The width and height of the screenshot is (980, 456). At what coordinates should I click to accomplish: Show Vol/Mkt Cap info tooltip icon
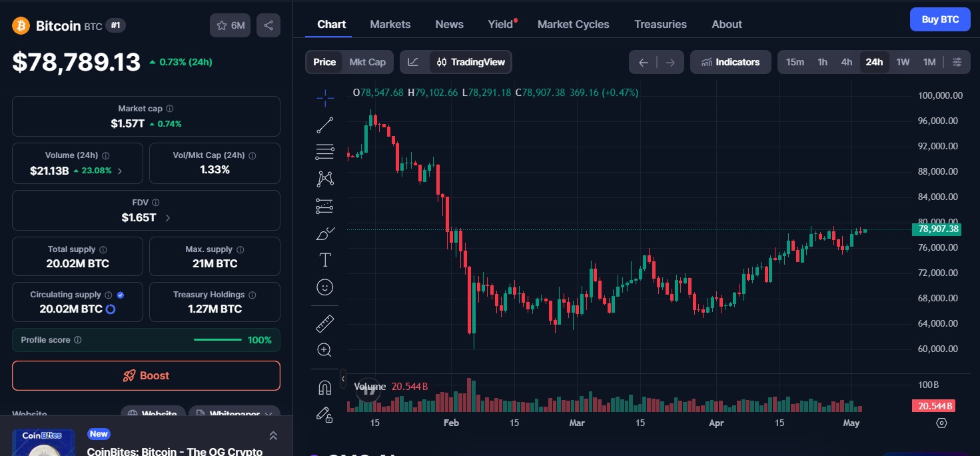[252, 155]
